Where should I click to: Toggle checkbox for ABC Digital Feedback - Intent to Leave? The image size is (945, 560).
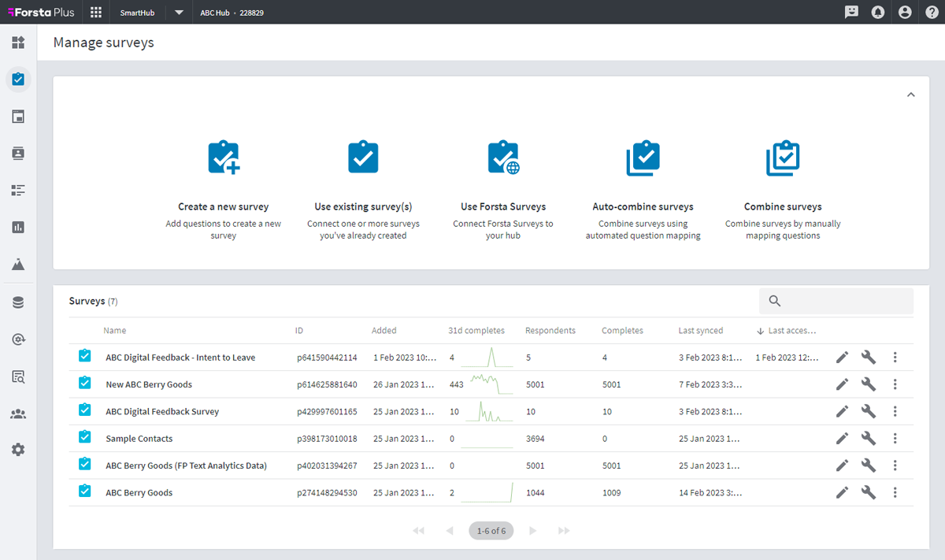pos(85,356)
